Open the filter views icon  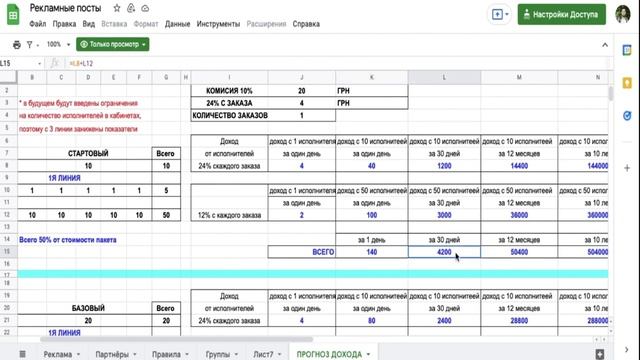point(29,44)
